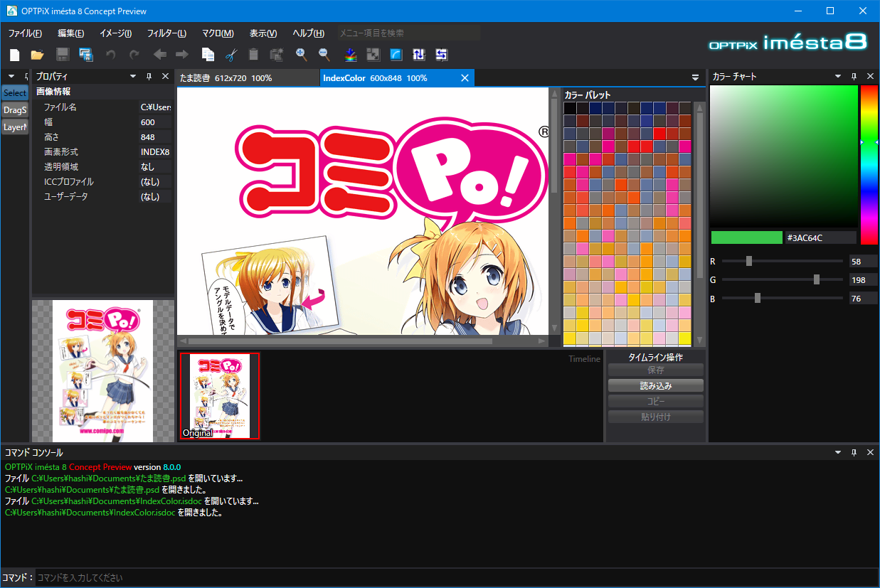Open the プロパティ panel options dropdown
Viewport: 880px width, 588px height.
point(133,77)
